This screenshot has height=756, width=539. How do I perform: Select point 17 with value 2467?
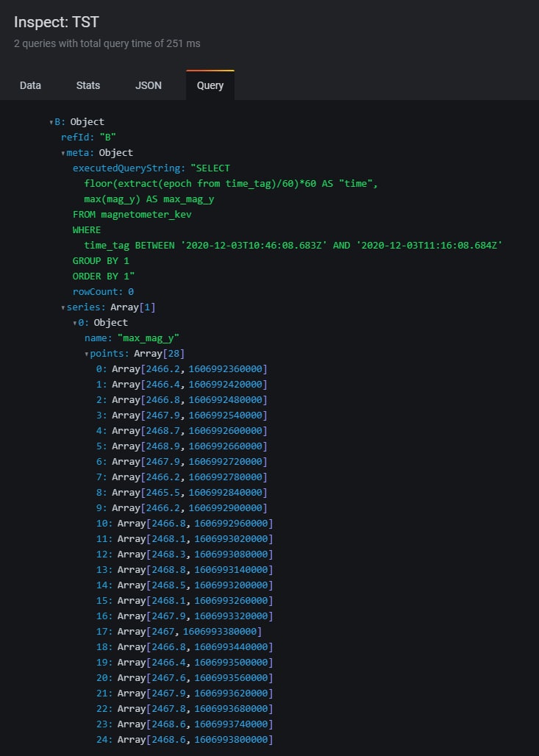point(163,631)
